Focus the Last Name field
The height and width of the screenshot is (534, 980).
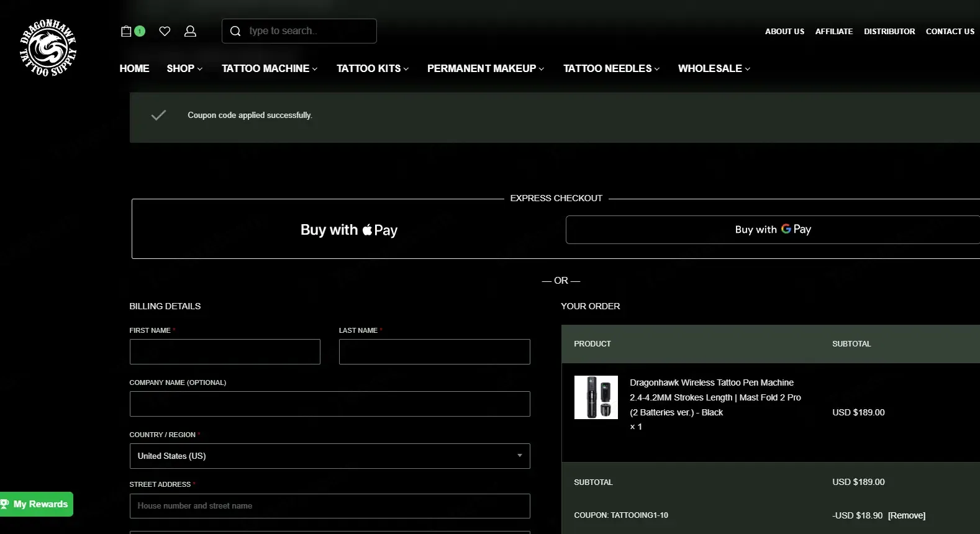pos(435,352)
